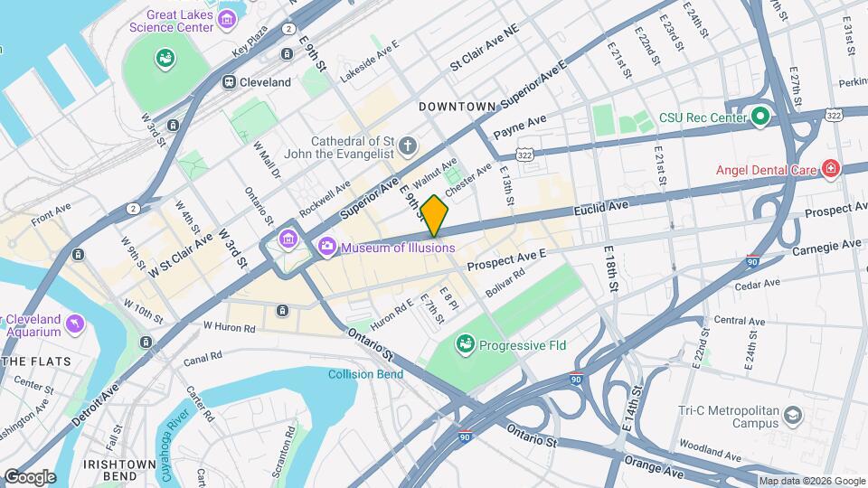Click the Great Lakes Science Center museum icon
This screenshot has width=868, height=488.
(x=226, y=20)
